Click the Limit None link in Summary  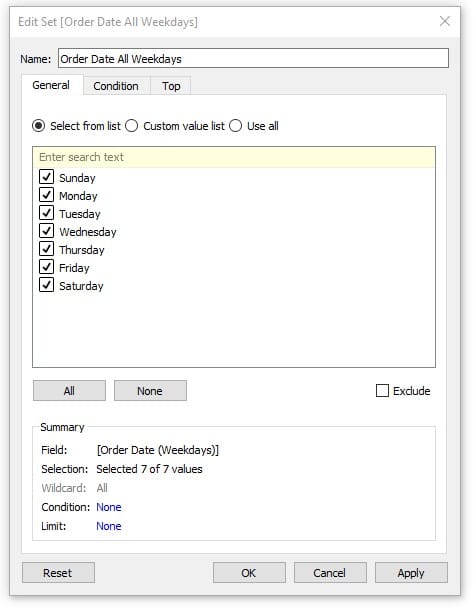tap(109, 526)
